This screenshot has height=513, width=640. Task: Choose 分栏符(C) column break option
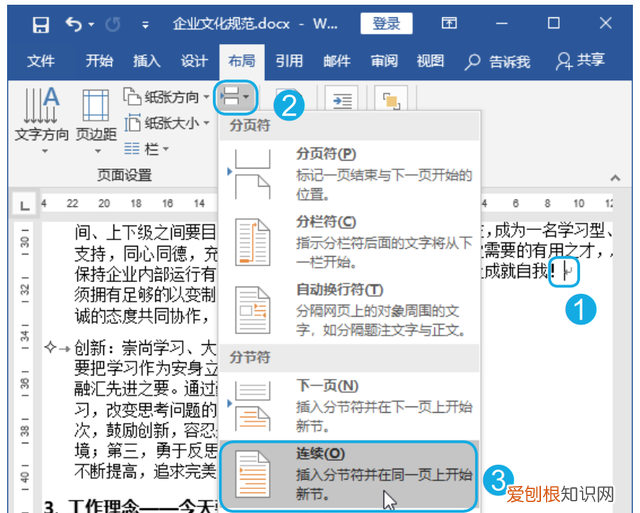pos(349,243)
